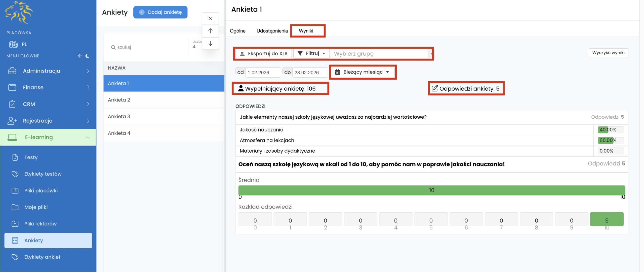Open Testy in E-learning menu
This screenshot has width=644, height=272.
coord(31,157)
